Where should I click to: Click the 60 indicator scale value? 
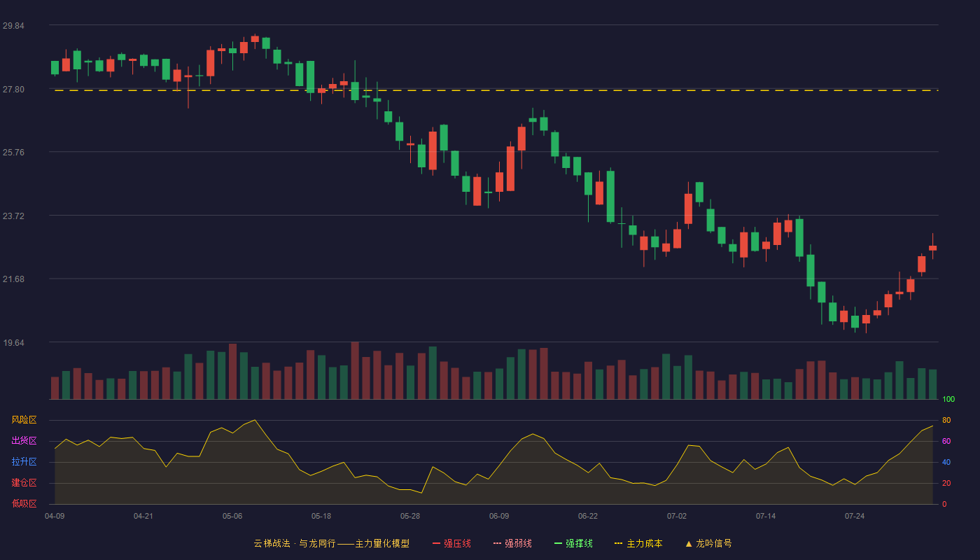[946, 441]
